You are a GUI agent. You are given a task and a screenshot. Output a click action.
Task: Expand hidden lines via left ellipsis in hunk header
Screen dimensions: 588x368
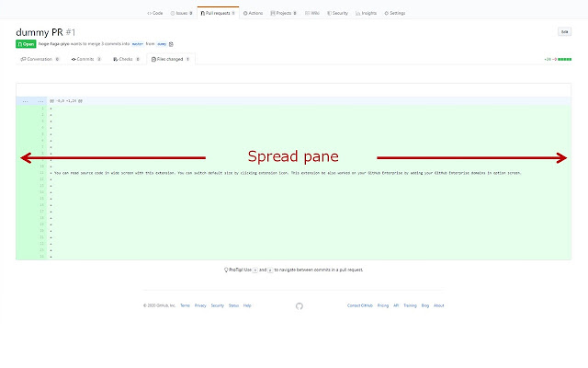point(25,101)
